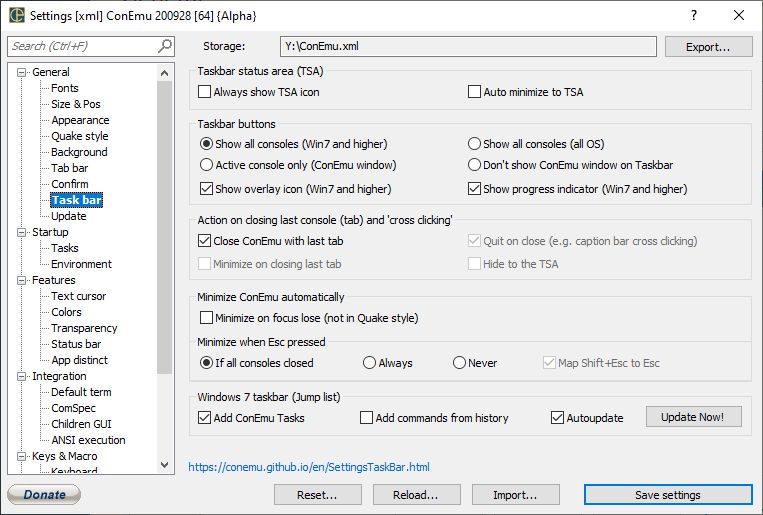
Task: Collapse the Integration tree node
Action: pos(21,377)
